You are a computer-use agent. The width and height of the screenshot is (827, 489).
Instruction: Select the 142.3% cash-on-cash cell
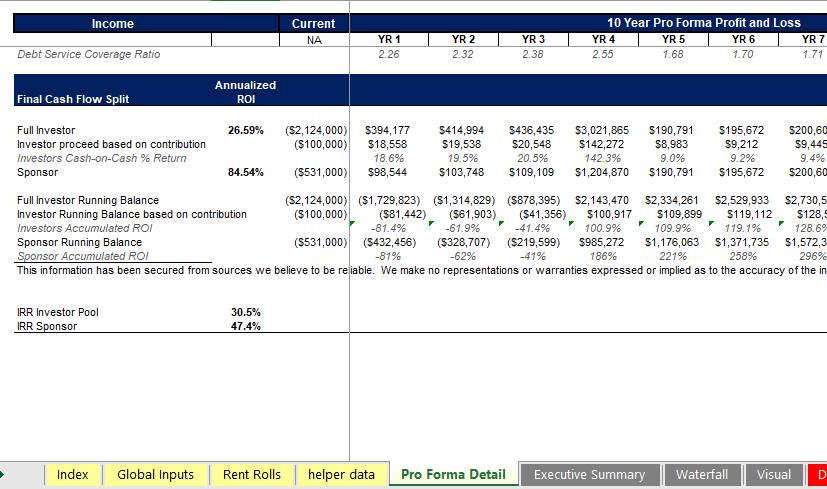pos(602,158)
